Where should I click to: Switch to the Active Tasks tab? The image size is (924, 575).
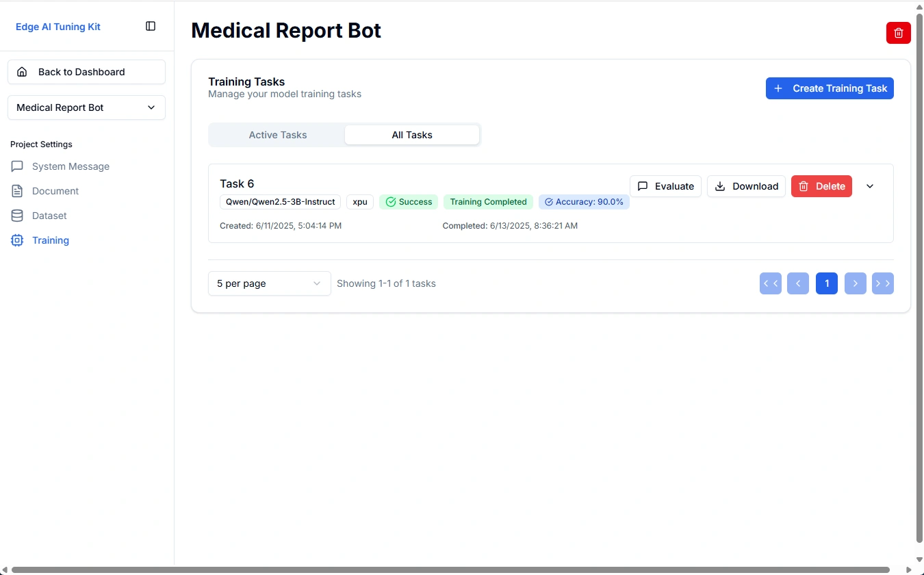coord(277,135)
